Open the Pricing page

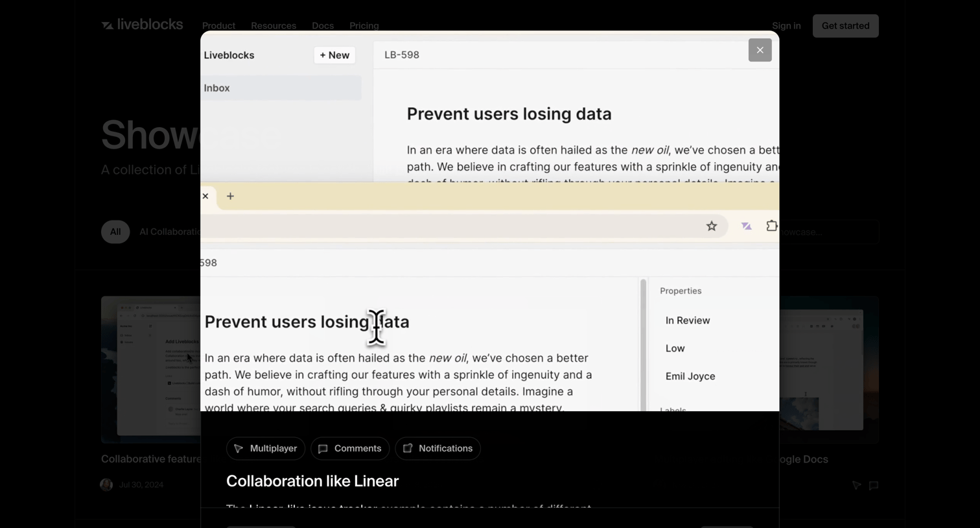tap(364, 26)
